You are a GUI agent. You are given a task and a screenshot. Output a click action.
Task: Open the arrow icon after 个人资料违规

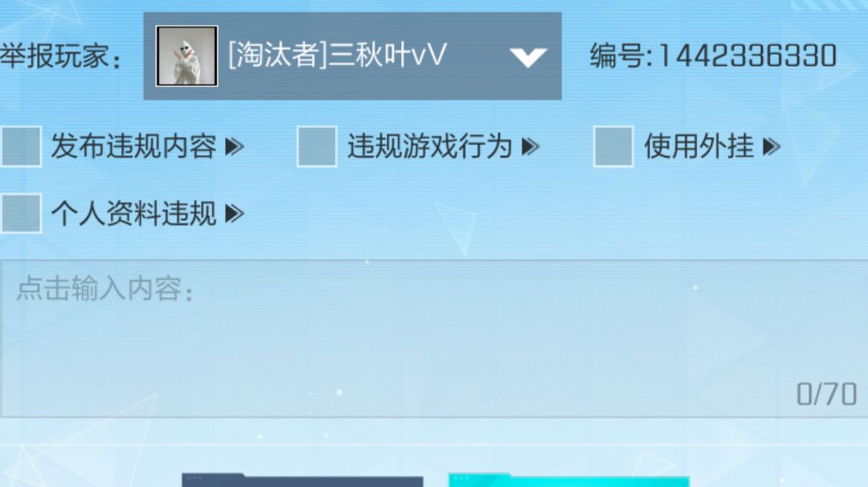coord(235,214)
